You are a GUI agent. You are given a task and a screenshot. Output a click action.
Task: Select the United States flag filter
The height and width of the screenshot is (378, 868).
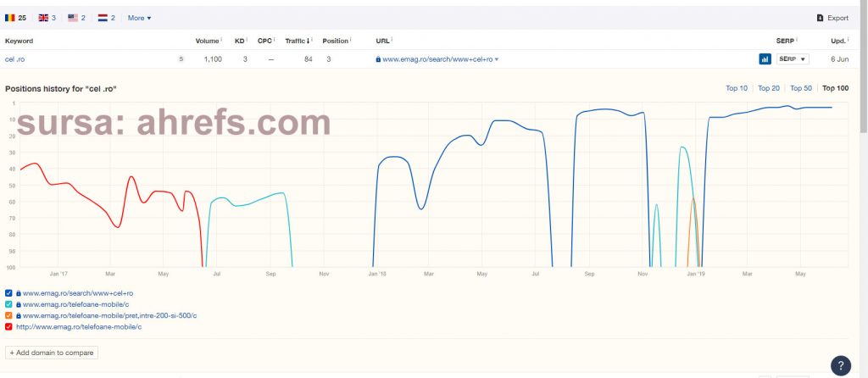tap(77, 17)
